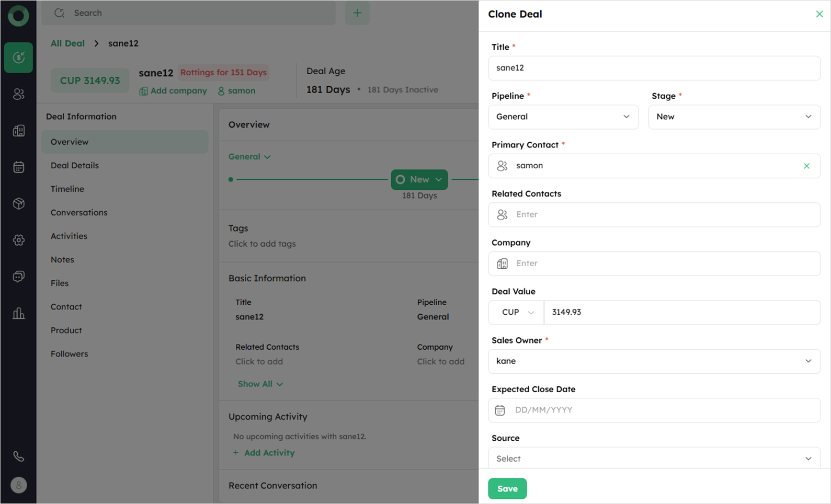Viewport: 831px width, 504px height.
Task: Open the Calendar icon in sidebar
Action: (18, 167)
